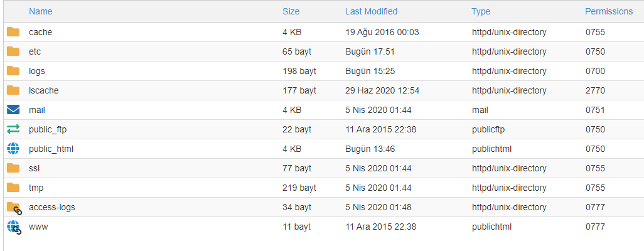Click the public_ftp transfer arrows icon
Viewport: 644px width, 251px height.
click(13, 129)
